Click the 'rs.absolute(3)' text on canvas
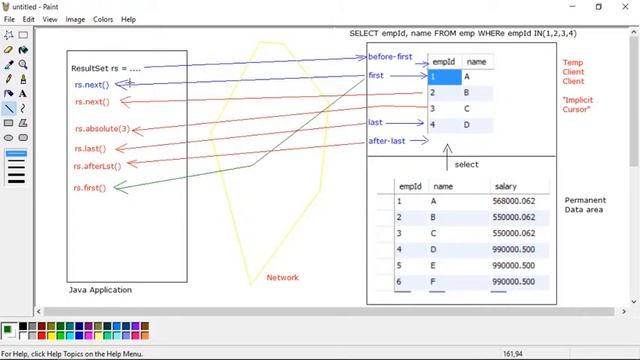 [102, 129]
